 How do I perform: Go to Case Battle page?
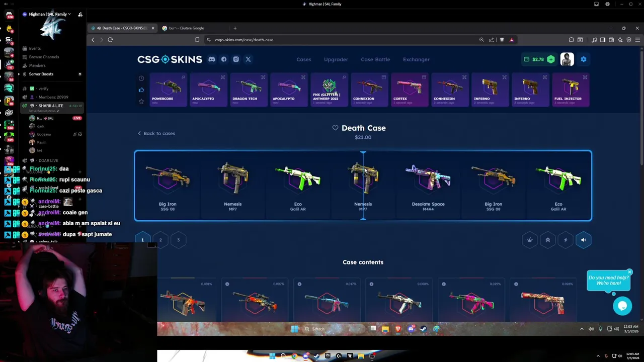point(375,59)
